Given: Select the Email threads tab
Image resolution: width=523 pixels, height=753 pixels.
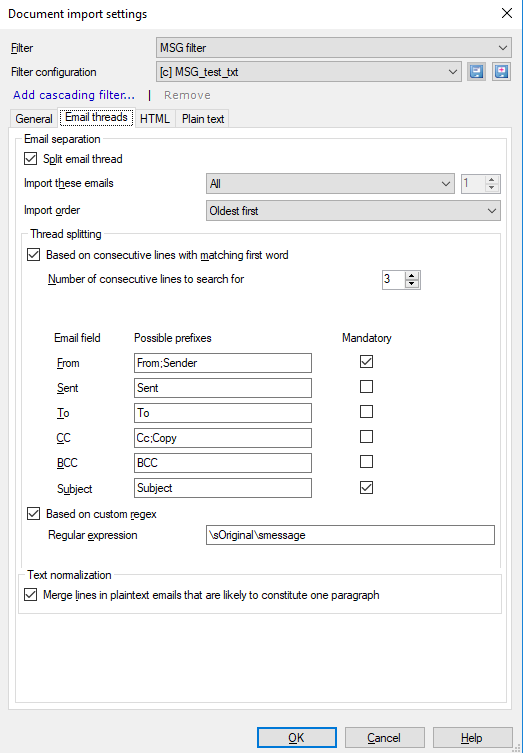Looking at the screenshot, I should pyautogui.click(x=96, y=118).
